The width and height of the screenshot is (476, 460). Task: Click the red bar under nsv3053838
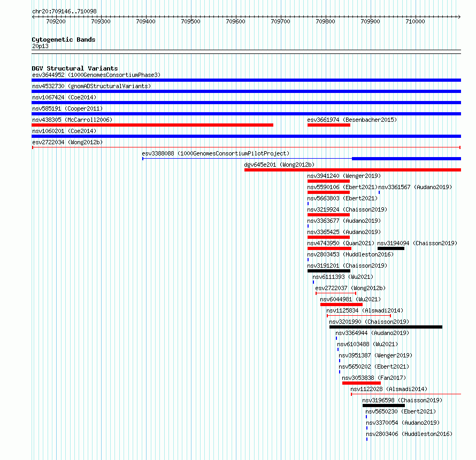coord(361,383)
